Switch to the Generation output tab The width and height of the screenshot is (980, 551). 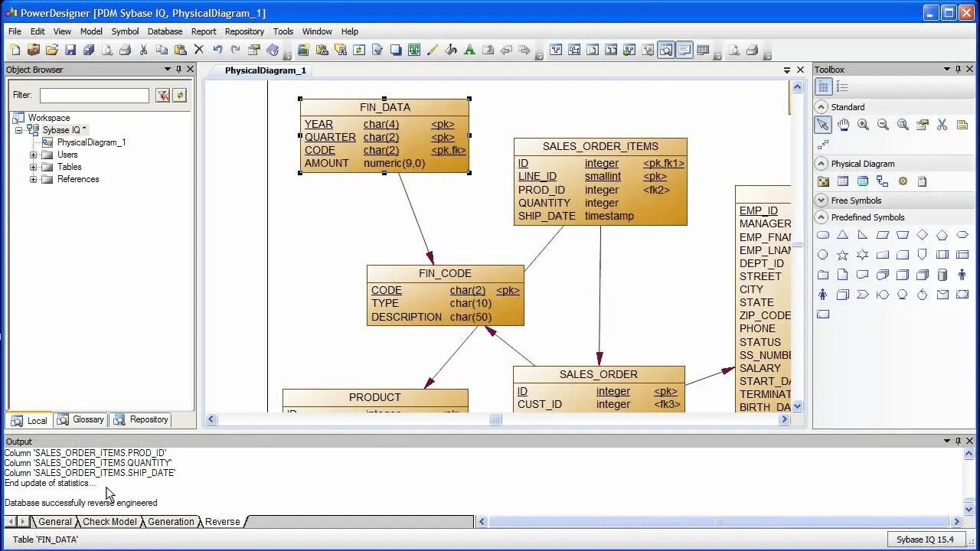171,522
